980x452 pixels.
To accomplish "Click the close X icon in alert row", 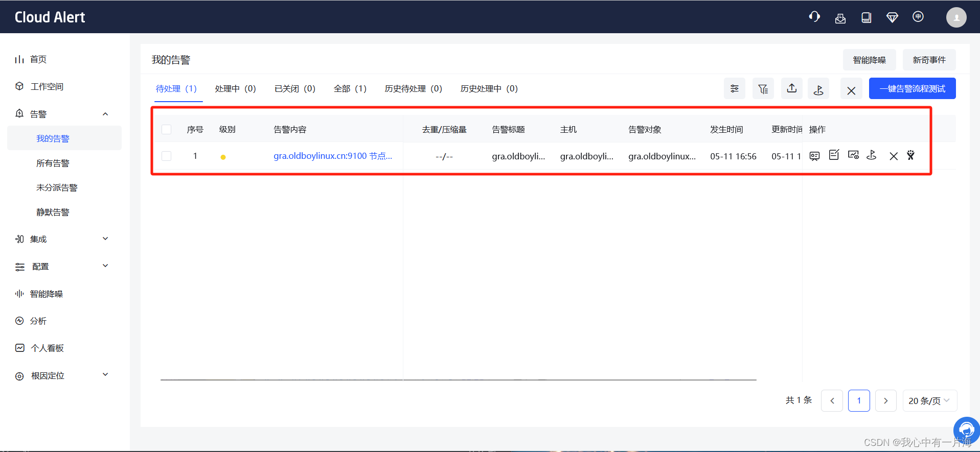I will 894,156.
